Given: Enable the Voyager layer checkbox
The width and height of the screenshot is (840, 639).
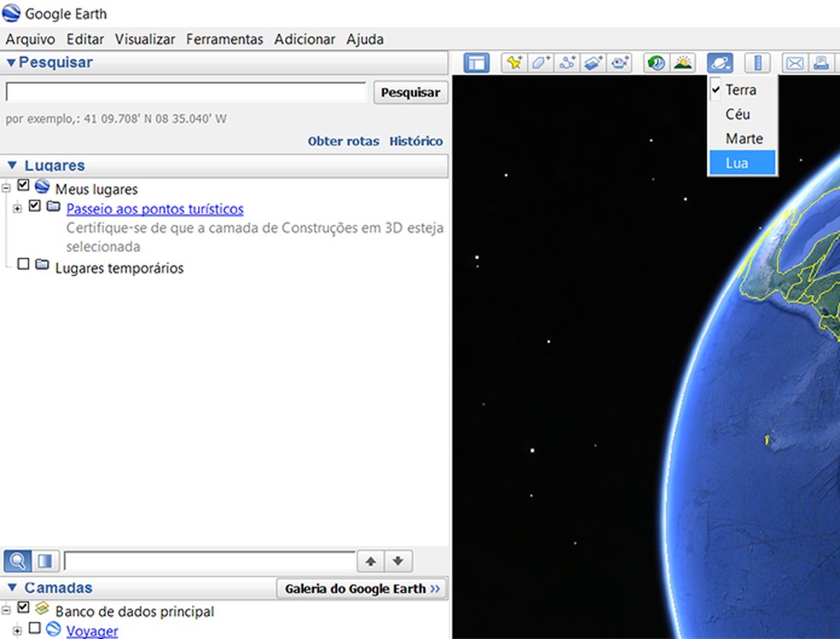Looking at the screenshot, I should [34, 628].
